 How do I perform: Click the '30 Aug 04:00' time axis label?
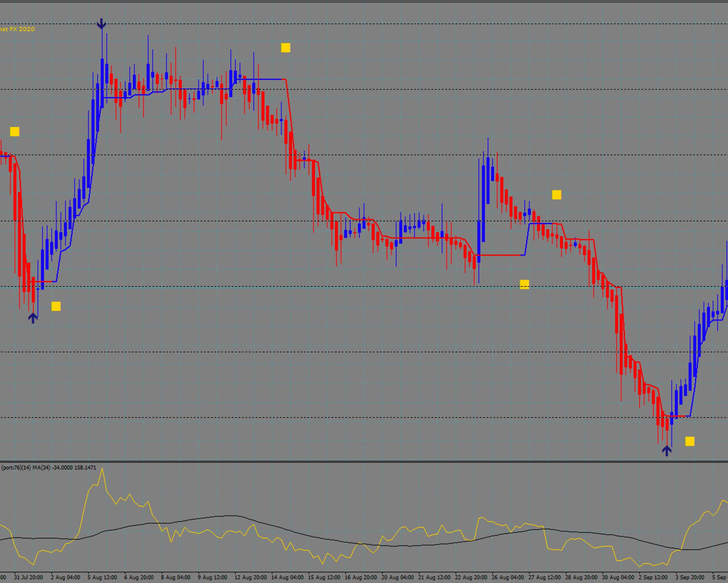(x=618, y=577)
